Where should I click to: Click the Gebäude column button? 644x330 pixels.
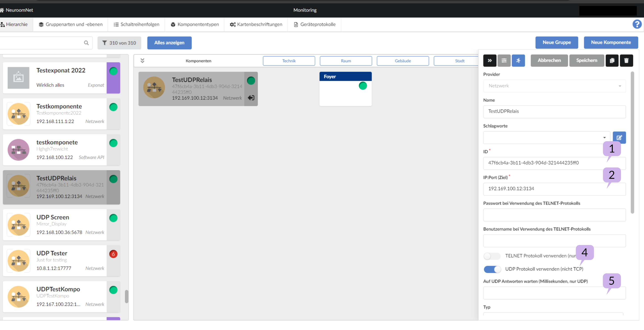pos(403,61)
